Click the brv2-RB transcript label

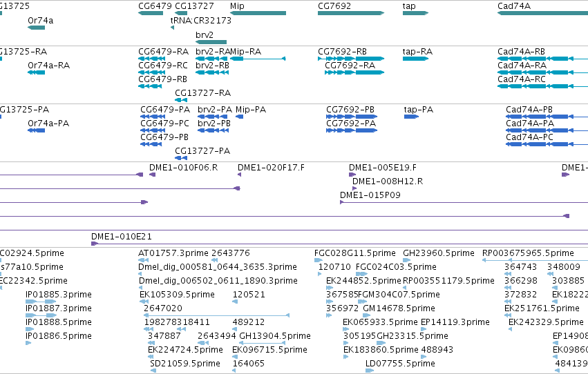pyautogui.click(x=212, y=65)
